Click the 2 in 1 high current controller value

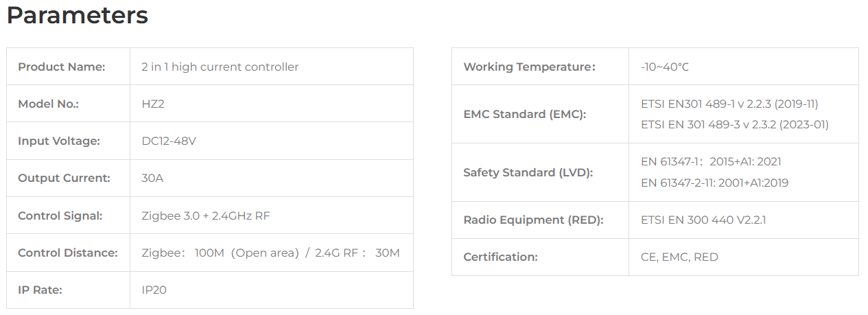coord(220,67)
